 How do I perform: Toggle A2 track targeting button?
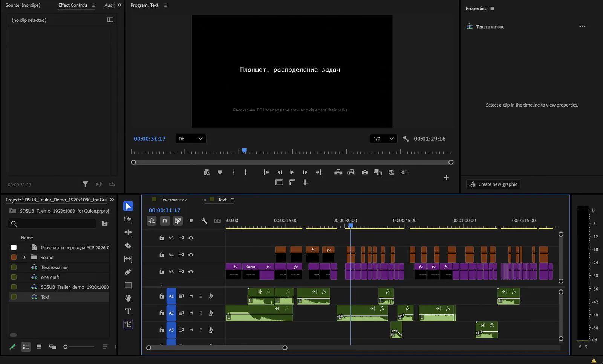tap(171, 313)
